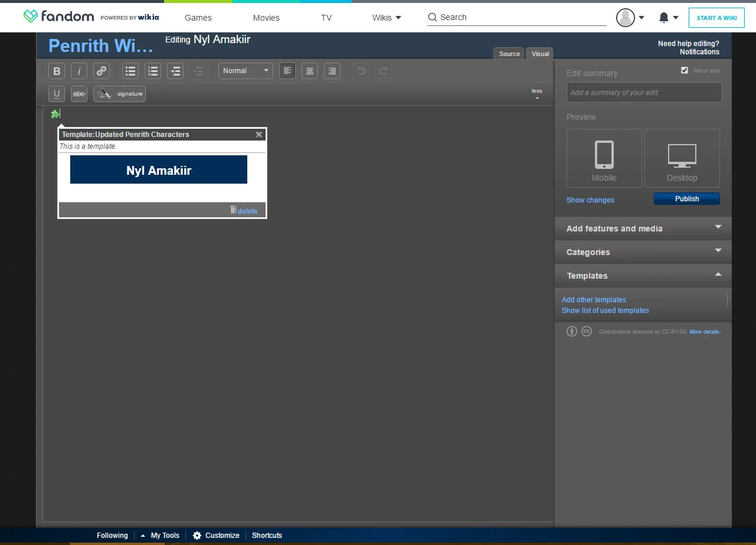Open the Normal paragraph format dropdown
This screenshot has height=545, width=756.
coord(246,71)
